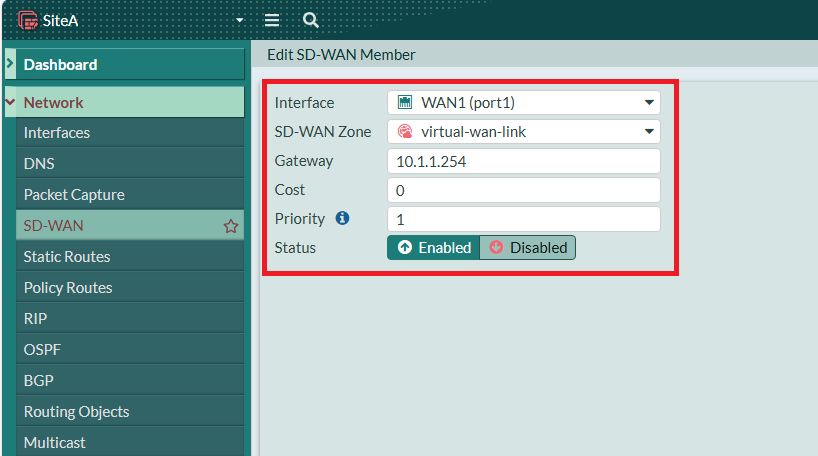The width and height of the screenshot is (818, 456).
Task: Open the search magnifier icon
Action: [x=310, y=20]
